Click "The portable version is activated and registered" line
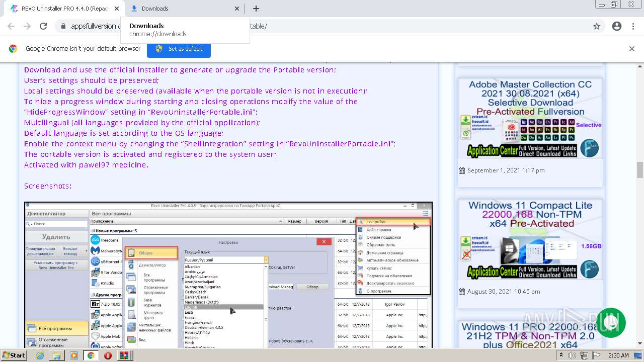 tap(150, 154)
